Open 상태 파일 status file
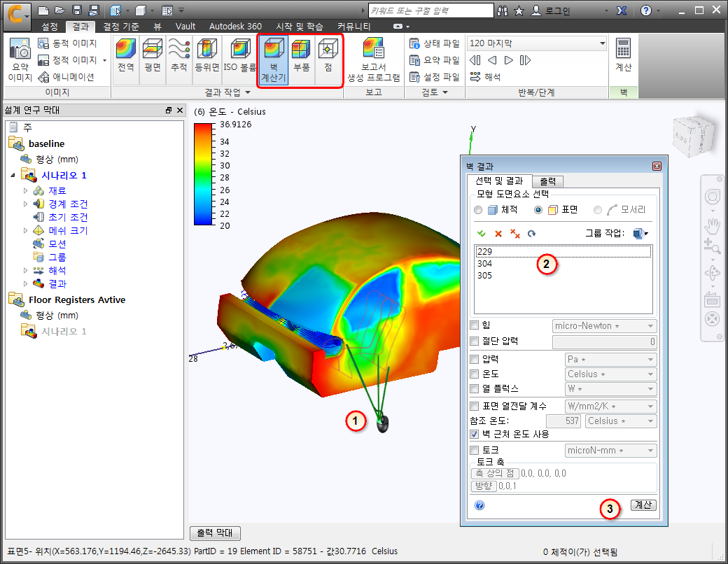 click(434, 43)
